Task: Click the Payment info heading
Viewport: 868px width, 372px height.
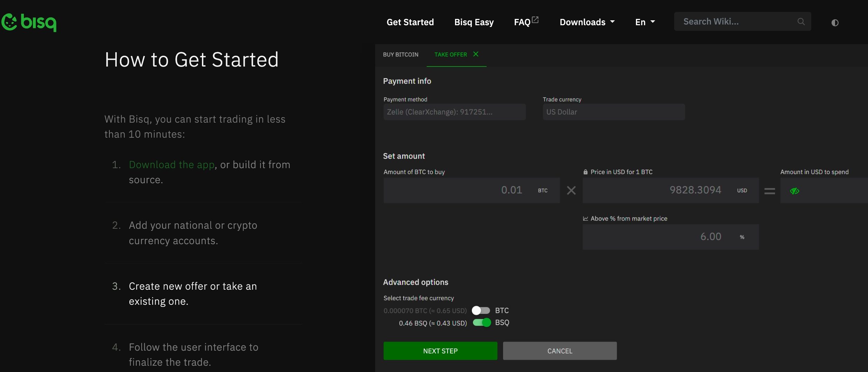Action: click(407, 81)
